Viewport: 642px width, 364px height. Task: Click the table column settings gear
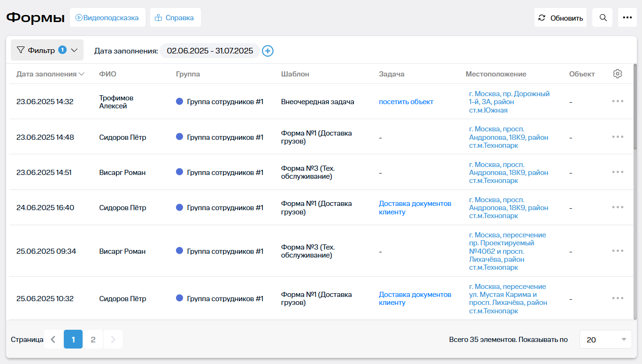point(617,74)
